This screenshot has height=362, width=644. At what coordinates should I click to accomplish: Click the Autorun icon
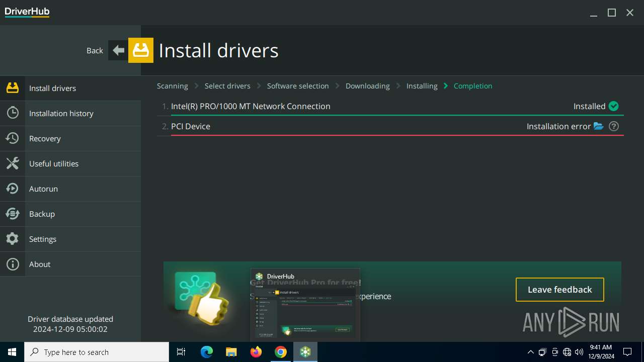click(x=13, y=189)
